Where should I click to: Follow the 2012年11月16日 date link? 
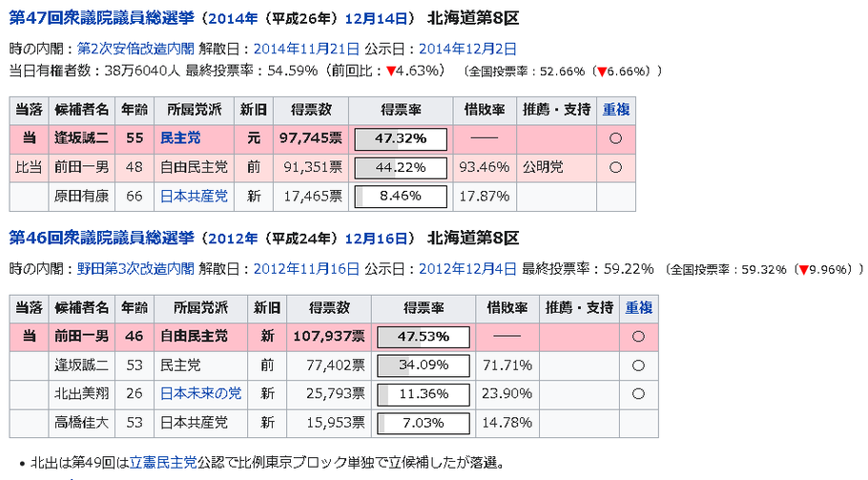pyautogui.click(x=306, y=269)
